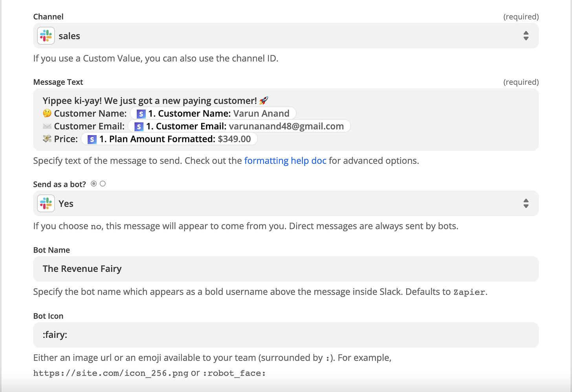Click the Send as a bot? label
This screenshot has width=572, height=392.
point(60,184)
